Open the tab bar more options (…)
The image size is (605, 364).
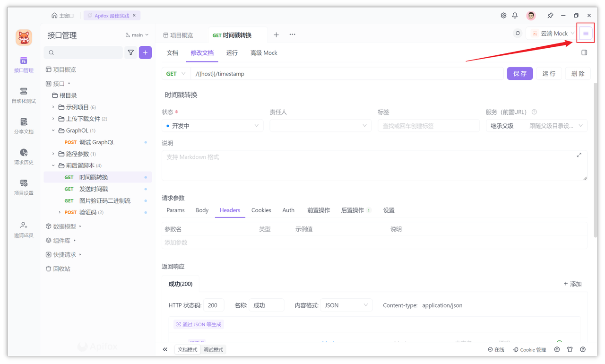point(292,35)
